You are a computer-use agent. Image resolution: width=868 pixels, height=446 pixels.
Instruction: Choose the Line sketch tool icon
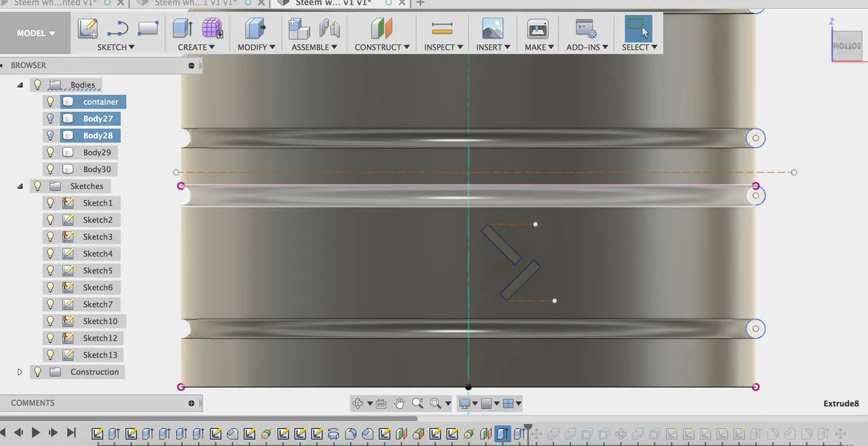point(117,28)
